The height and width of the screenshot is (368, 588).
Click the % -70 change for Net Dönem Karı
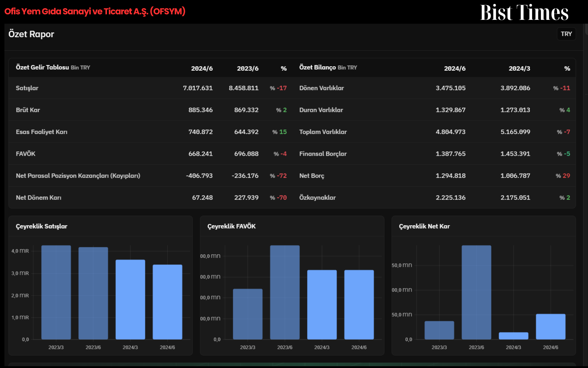(x=278, y=198)
